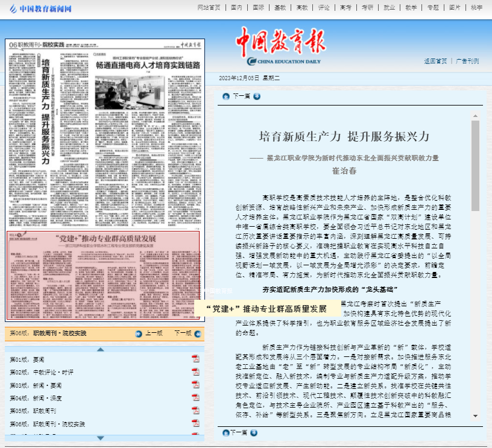Click down-arrow icon next to top 下一篇
Viewport: 492px width, 448px height.
[x=257, y=96]
